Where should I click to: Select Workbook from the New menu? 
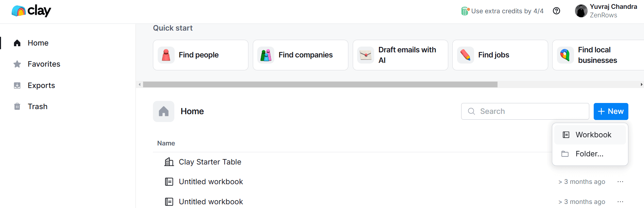click(x=590, y=135)
